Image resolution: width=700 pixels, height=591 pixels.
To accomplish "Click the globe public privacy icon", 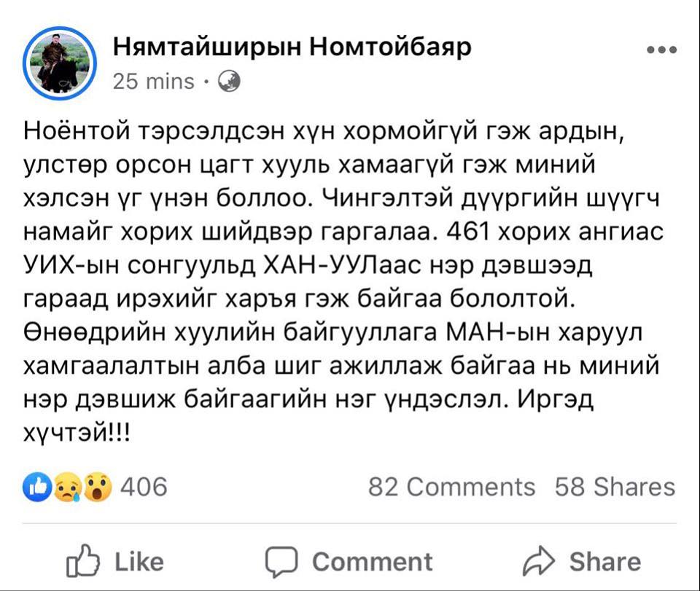I will (x=229, y=82).
